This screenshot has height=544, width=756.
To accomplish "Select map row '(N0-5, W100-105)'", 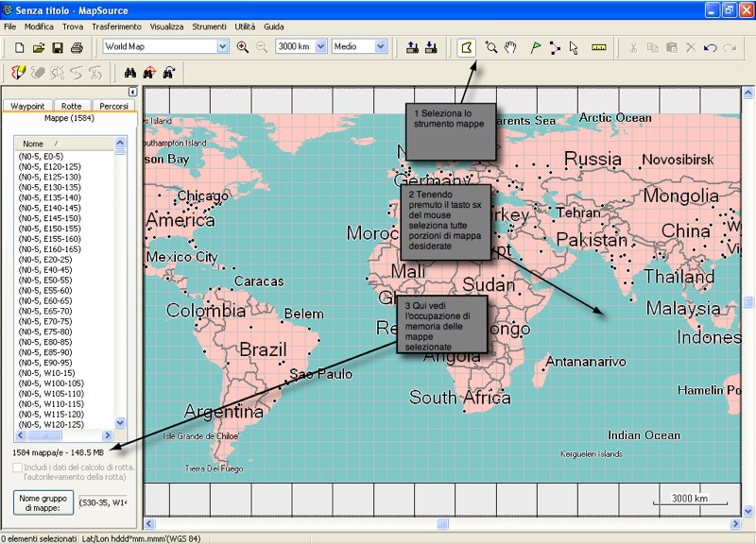I will [51, 383].
